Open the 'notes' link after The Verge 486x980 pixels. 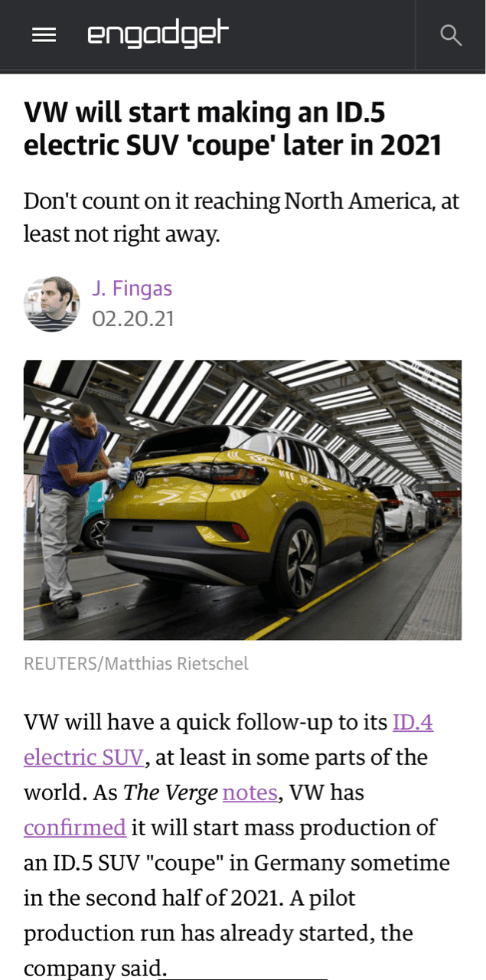[250, 792]
